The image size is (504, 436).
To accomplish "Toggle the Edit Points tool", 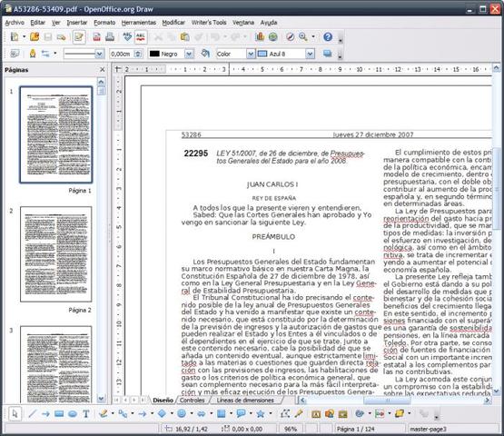I will (285, 414).
